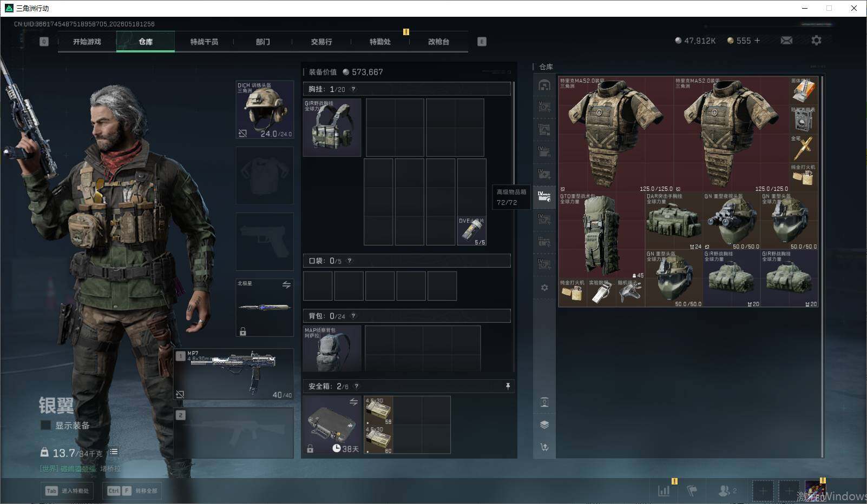867x504 pixels.
Task: Show help for 胸挂 capacity
Action: pos(353,89)
